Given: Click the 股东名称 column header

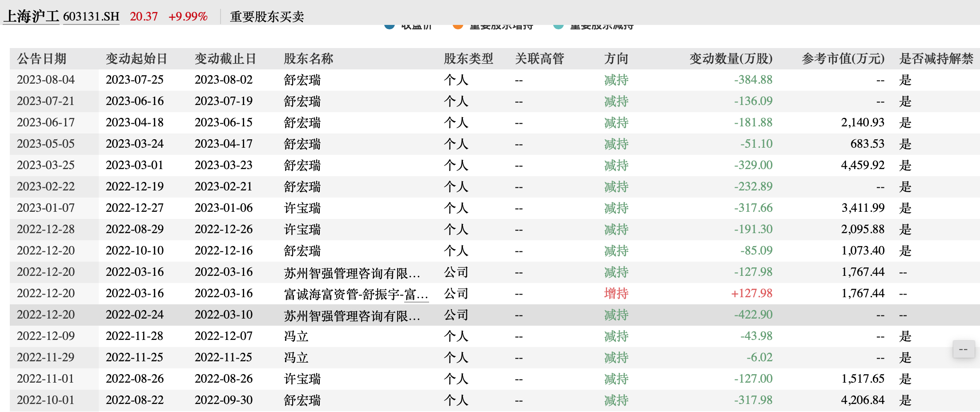Looking at the screenshot, I should 309,59.
